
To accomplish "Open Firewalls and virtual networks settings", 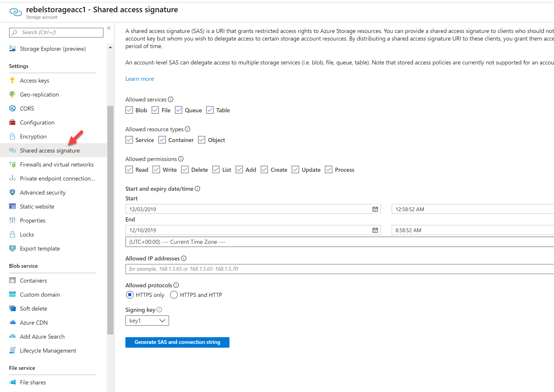I will 57,164.
